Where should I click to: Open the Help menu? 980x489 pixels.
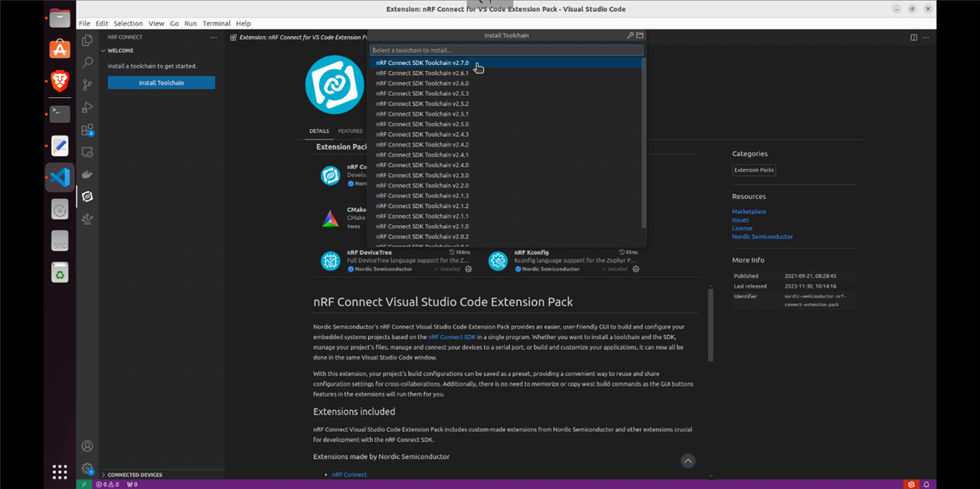click(x=243, y=24)
